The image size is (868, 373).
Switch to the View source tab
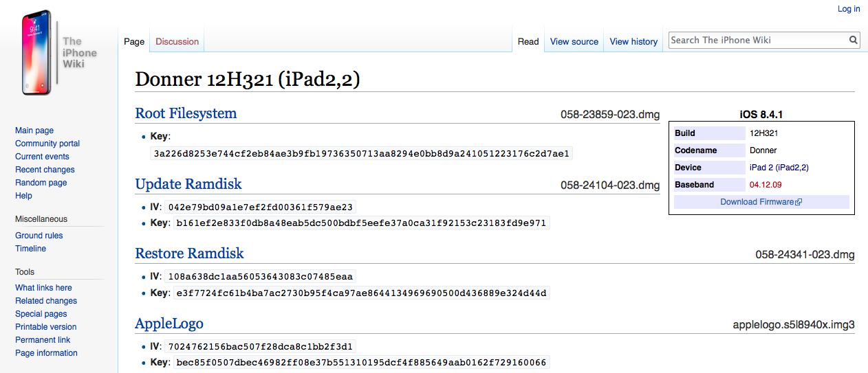pyautogui.click(x=574, y=41)
